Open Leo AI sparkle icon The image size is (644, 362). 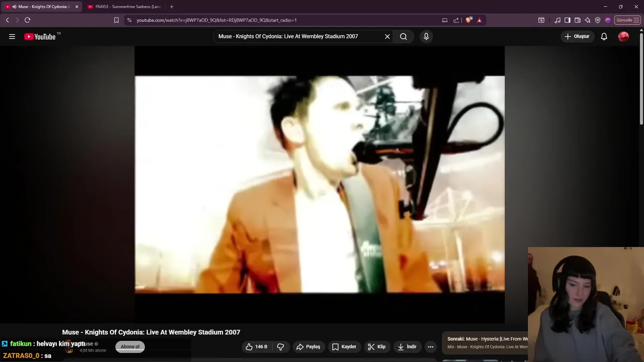click(588, 20)
